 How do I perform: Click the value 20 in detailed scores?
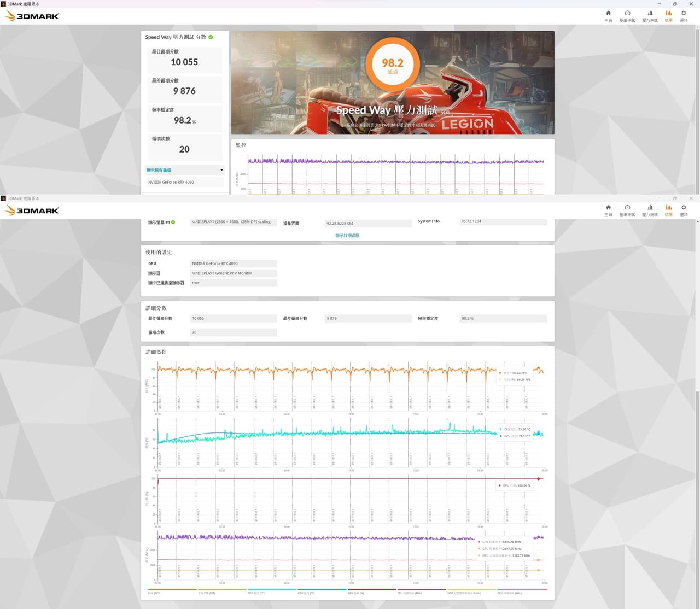tap(234, 332)
